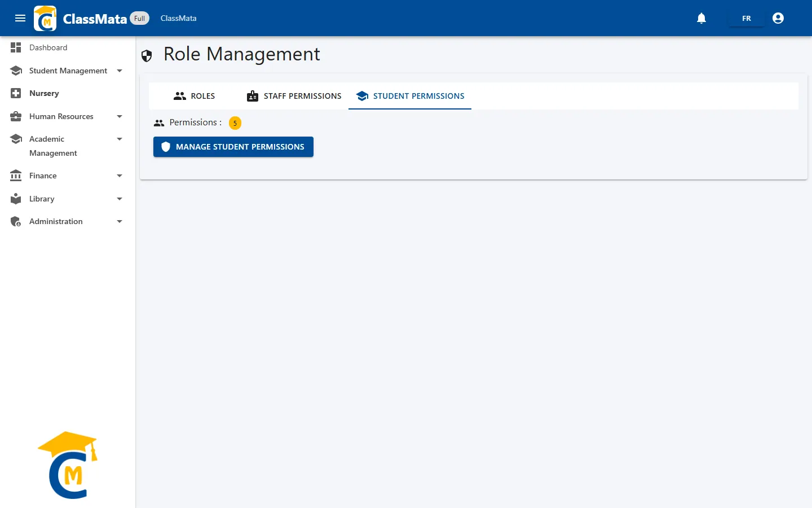
Task: Expand the Human Resources arrow
Action: coord(120,116)
